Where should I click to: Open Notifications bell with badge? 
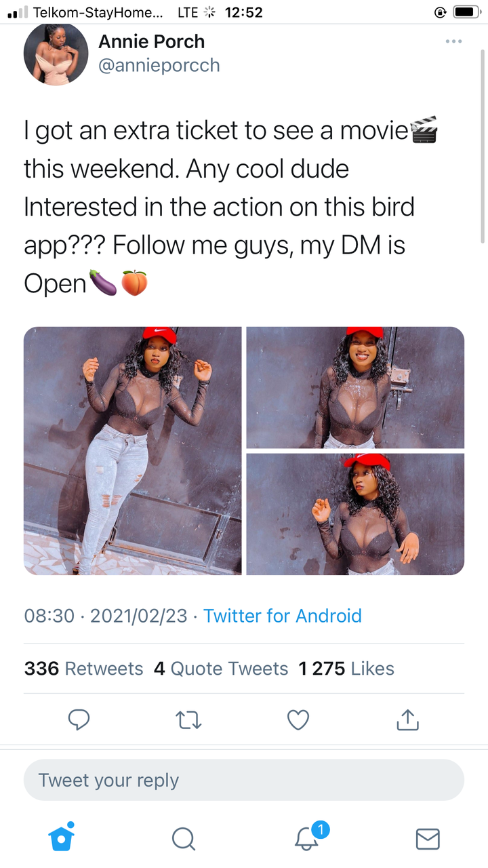coord(310,836)
